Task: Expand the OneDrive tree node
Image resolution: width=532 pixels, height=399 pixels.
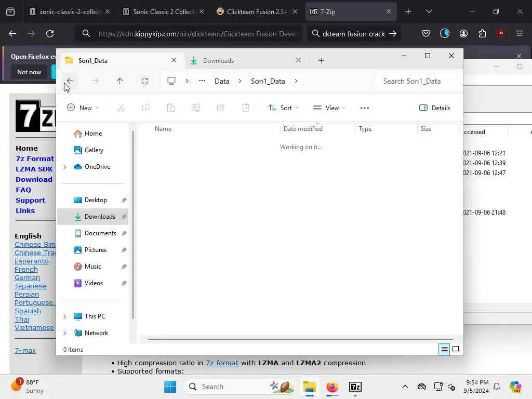Action: (65, 167)
